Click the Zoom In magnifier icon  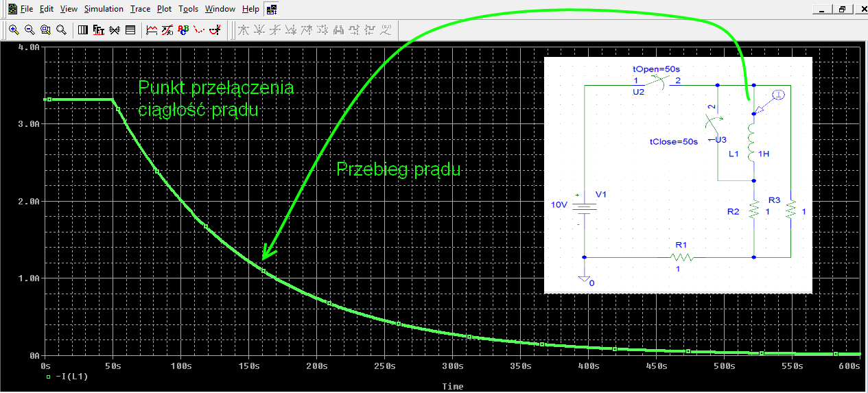pyautogui.click(x=14, y=29)
